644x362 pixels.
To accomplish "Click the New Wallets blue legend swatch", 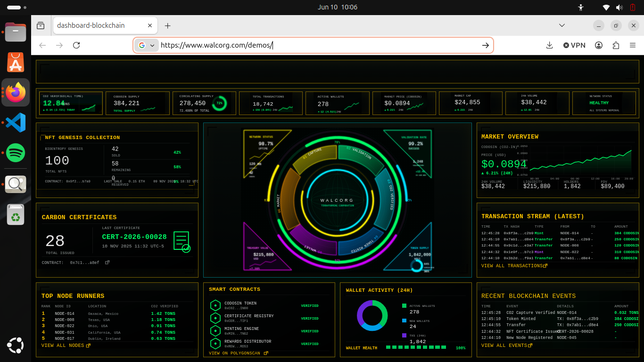I will point(404,321).
